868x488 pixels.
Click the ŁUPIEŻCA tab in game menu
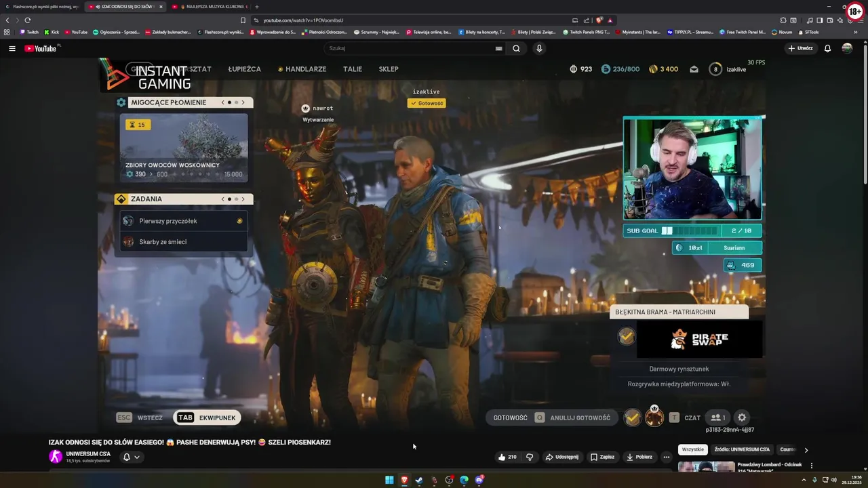pos(244,69)
